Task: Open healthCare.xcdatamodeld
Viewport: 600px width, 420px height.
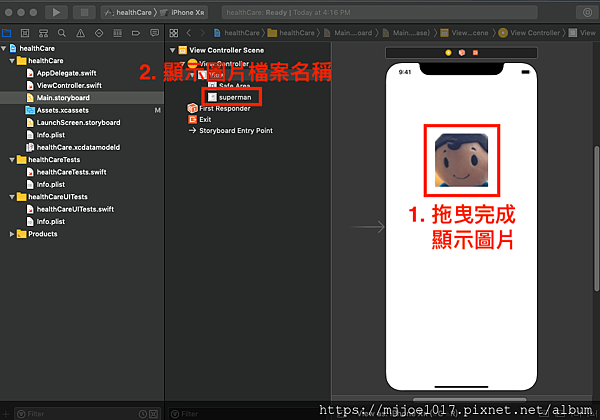Action: point(78,147)
